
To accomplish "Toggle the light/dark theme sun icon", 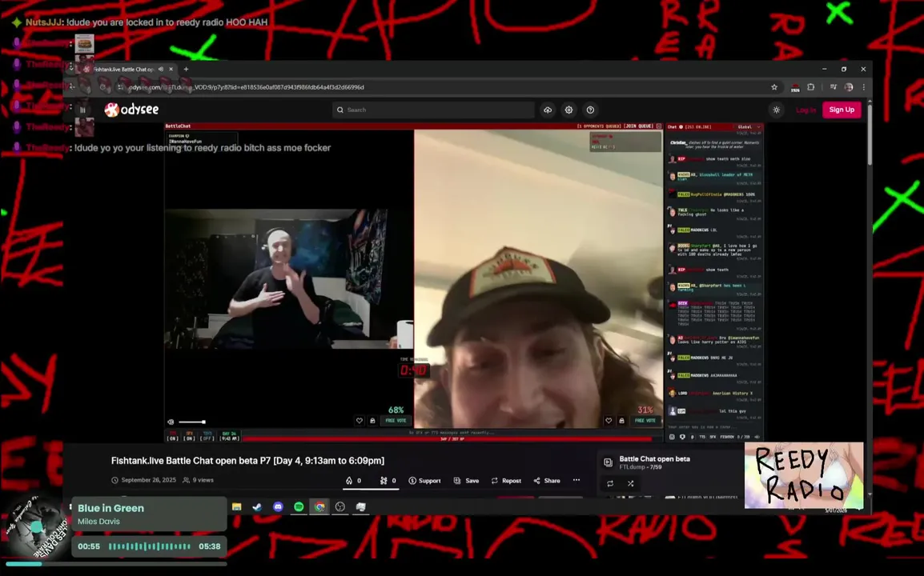I will pos(777,110).
